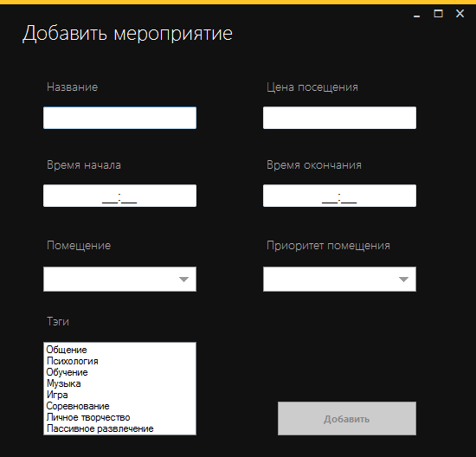
Task: Select the Личное творчество tag
Action: coord(119,417)
